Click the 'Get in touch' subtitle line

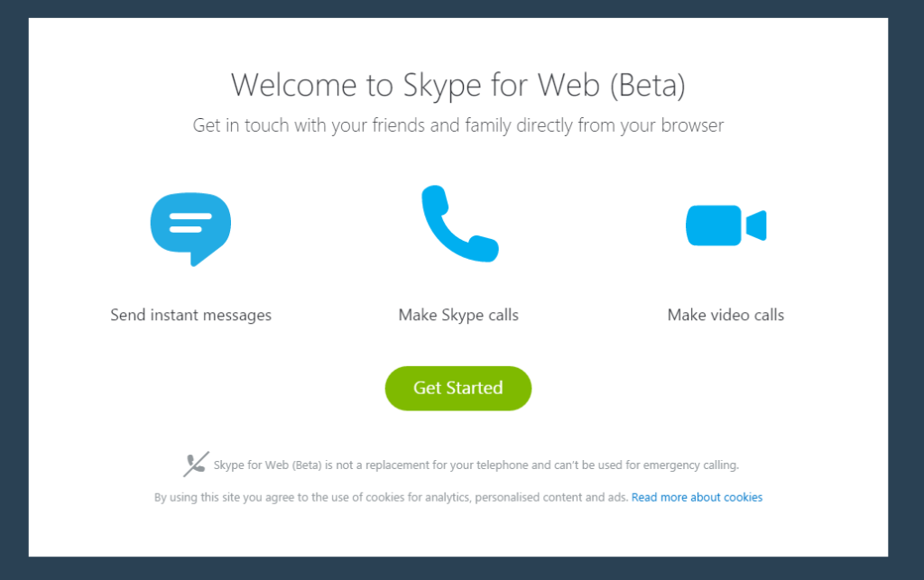pos(457,125)
